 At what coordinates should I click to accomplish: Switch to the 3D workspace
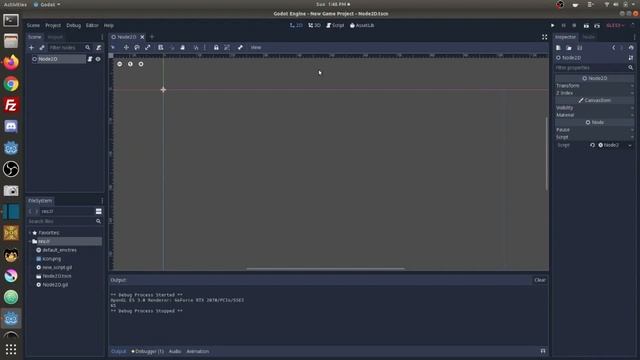(x=314, y=25)
